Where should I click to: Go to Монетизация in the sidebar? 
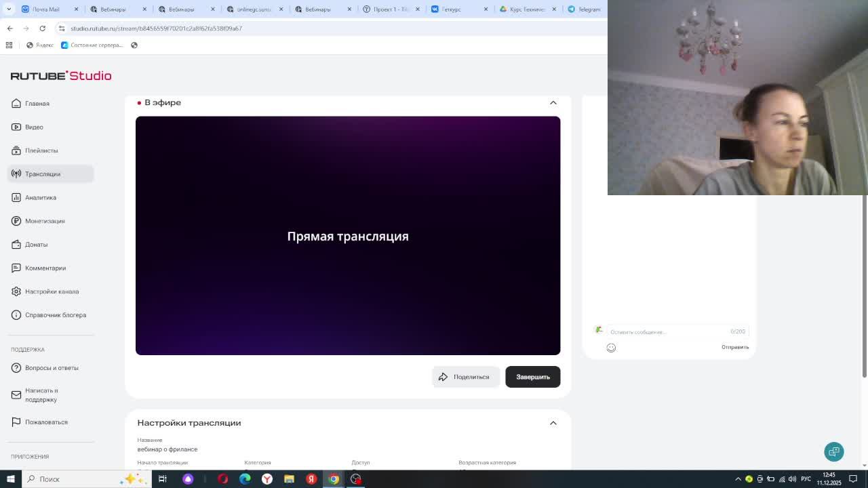[45, 221]
